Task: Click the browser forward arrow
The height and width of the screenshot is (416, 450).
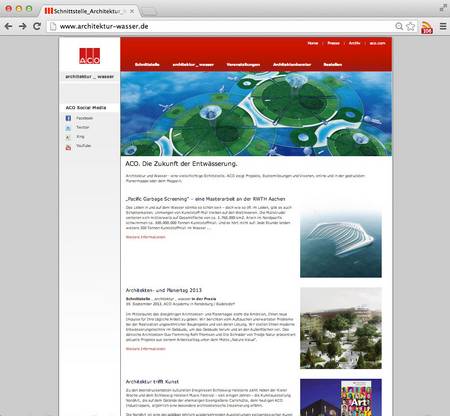Action: coord(22,26)
